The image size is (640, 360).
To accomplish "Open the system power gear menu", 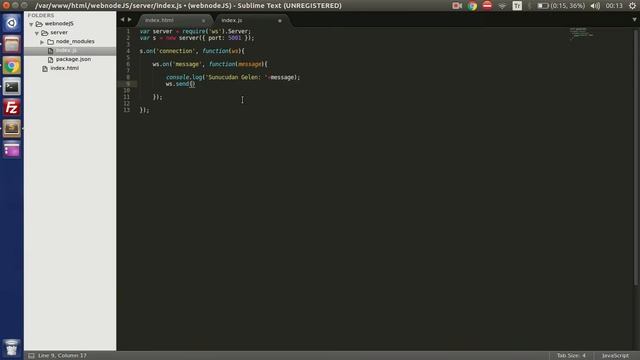I will 633,6.
